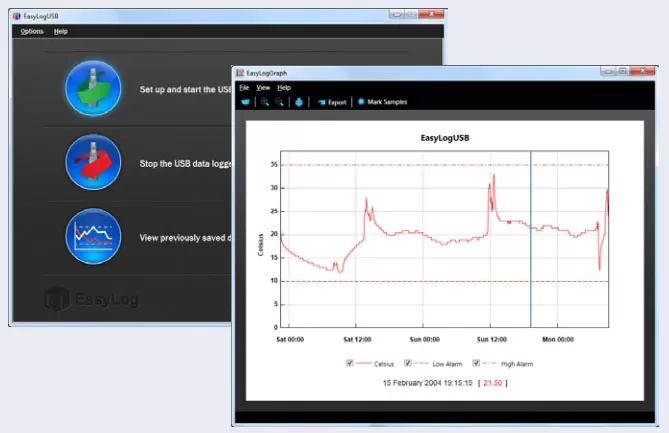Click the set up and start logger icon
The width and height of the screenshot is (669, 433).
pyautogui.click(x=93, y=88)
